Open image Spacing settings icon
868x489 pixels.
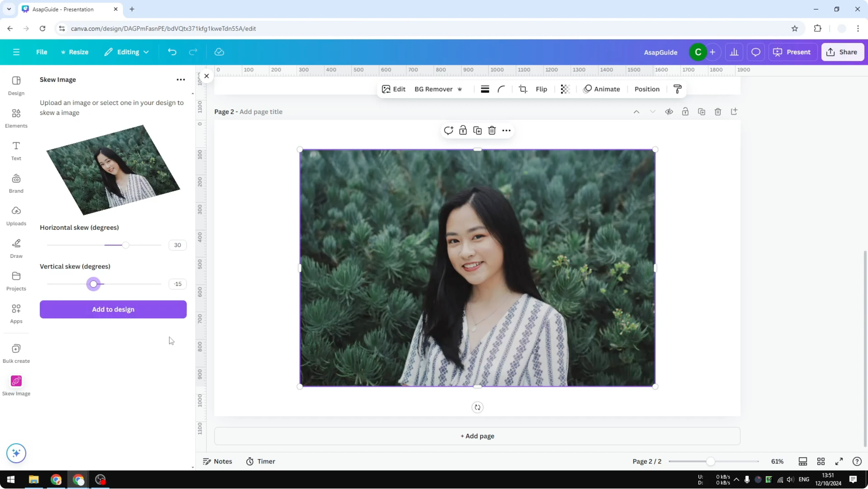point(485,89)
